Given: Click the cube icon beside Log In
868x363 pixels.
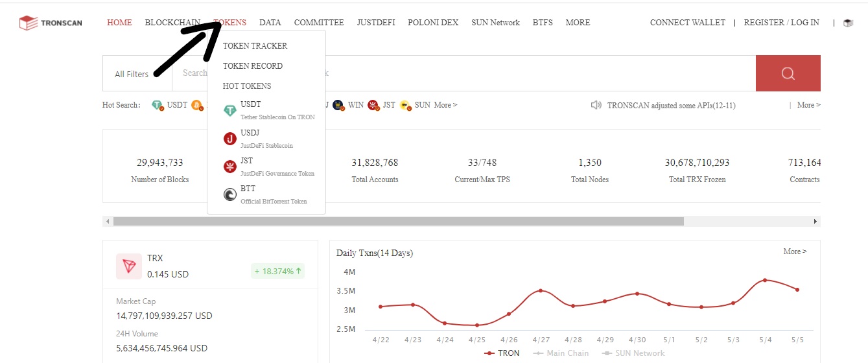Looking at the screenshot, I should coord(848,23).
